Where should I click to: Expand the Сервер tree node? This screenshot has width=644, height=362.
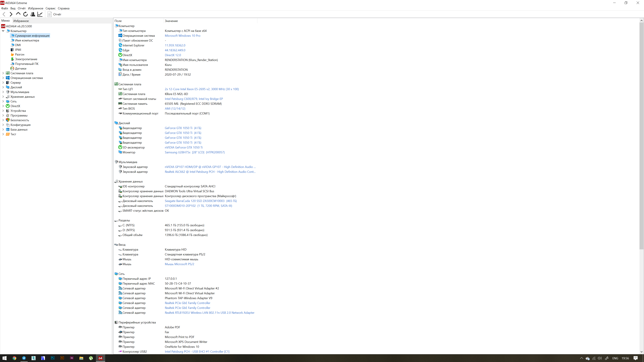point(3,83)
